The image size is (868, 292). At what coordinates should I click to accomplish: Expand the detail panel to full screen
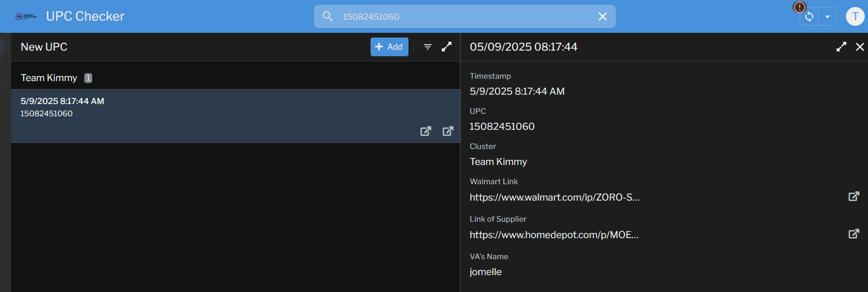click(841, 47)
